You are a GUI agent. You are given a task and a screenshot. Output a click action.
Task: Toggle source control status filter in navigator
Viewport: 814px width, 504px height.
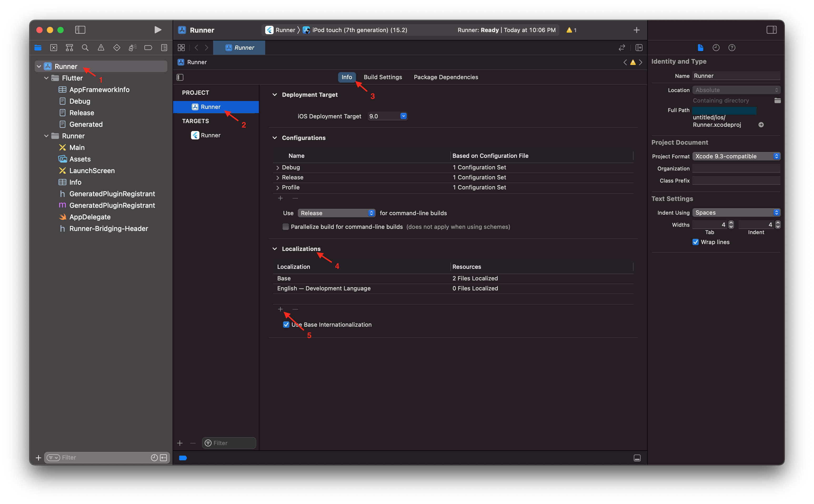163,458
